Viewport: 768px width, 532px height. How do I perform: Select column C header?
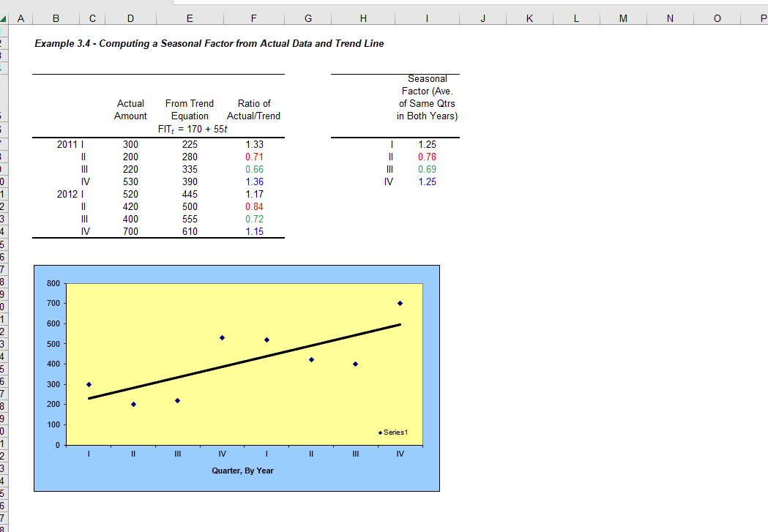pos(92,18)
